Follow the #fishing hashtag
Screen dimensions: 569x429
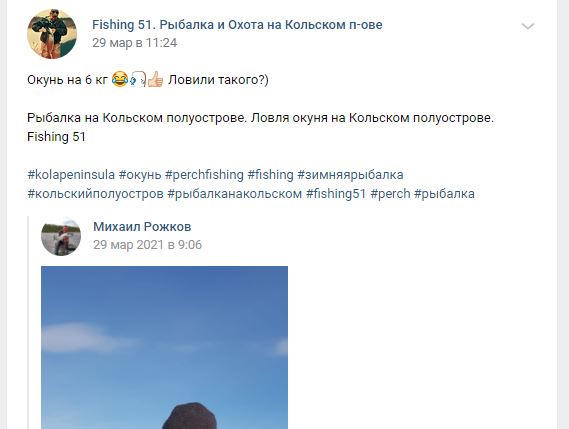click(x=270, y=175)
